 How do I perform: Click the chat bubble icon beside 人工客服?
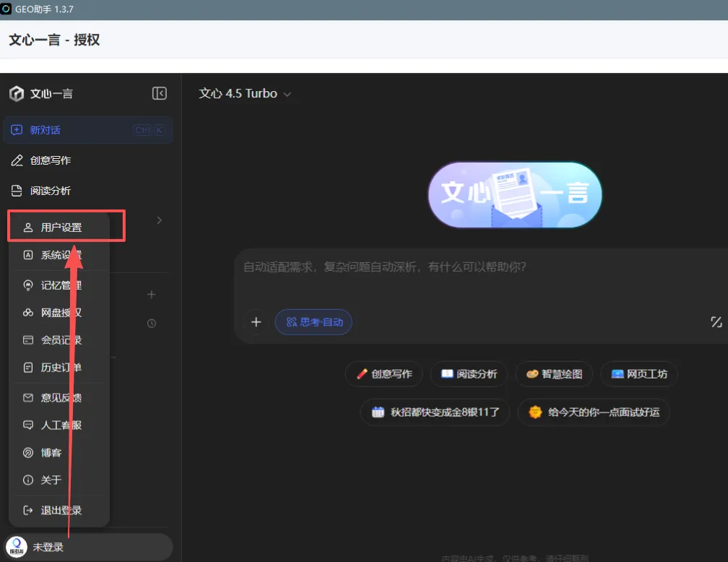click(x=28, y=425)
